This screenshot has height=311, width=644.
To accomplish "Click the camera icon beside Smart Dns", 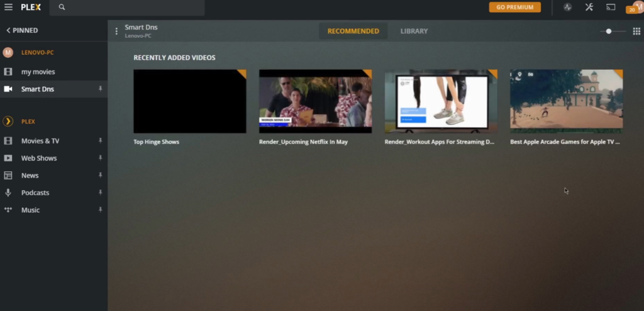I will point(8,89).
